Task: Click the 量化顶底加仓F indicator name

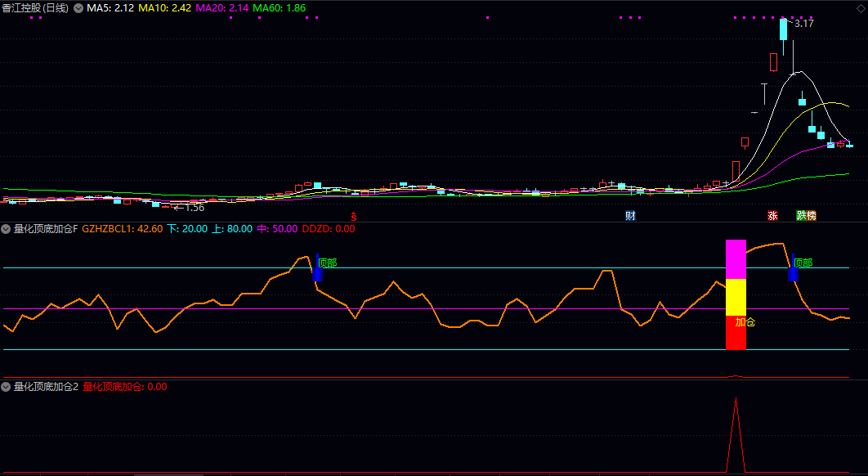Action: (x=45, y=229)
